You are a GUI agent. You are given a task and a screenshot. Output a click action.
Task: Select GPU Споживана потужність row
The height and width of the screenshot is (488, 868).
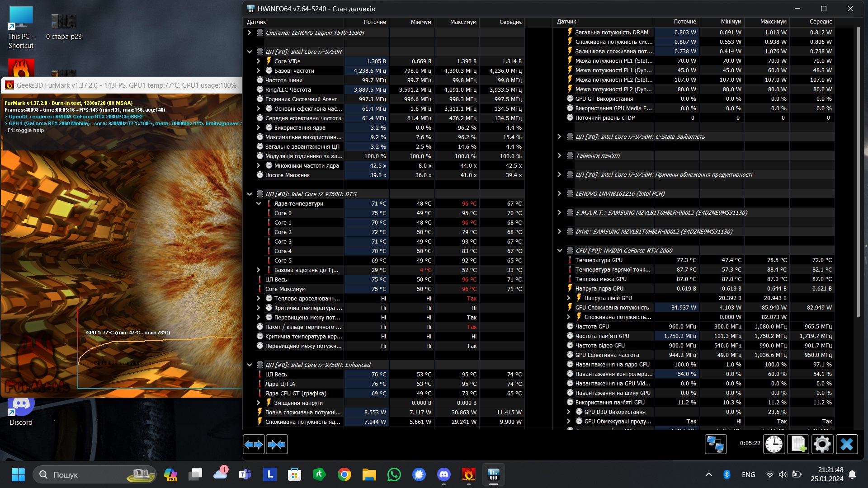click(x=694, y=307)
